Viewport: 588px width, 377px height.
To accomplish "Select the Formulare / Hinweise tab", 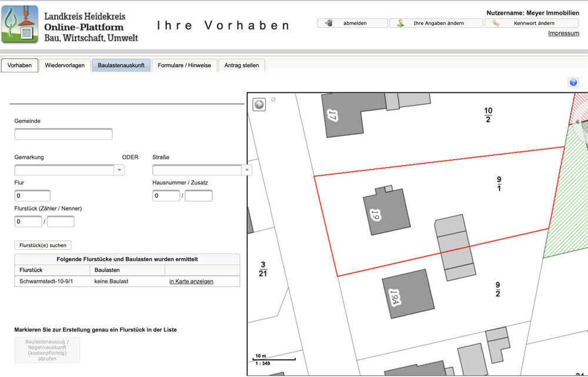I will (184, 65).
